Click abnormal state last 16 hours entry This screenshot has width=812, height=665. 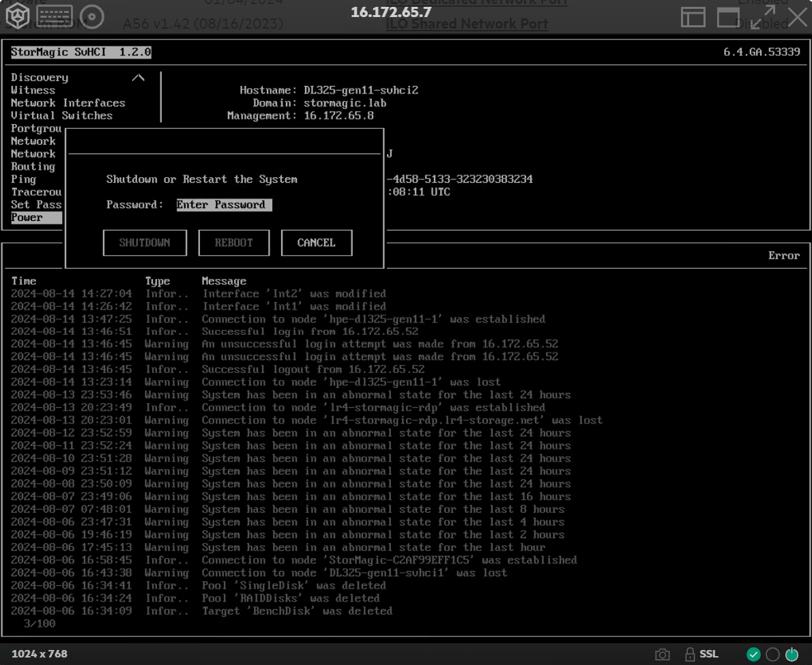point(386,497)
